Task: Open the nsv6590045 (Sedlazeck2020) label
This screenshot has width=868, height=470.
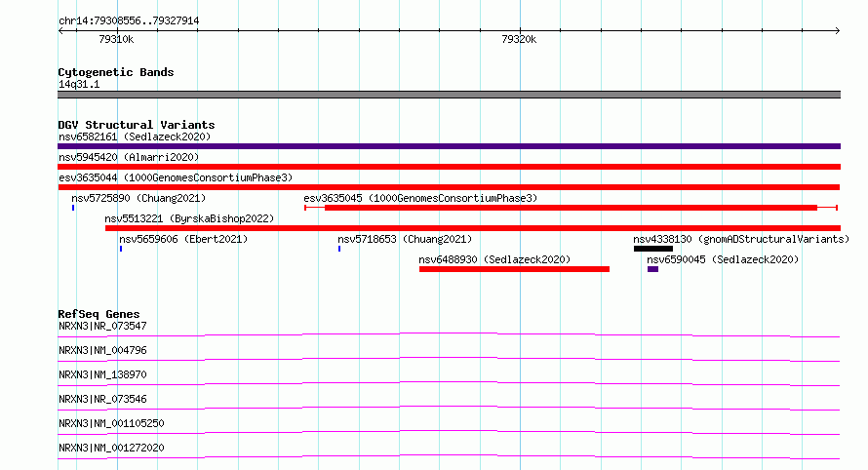Action: click(x=723, y=259)
